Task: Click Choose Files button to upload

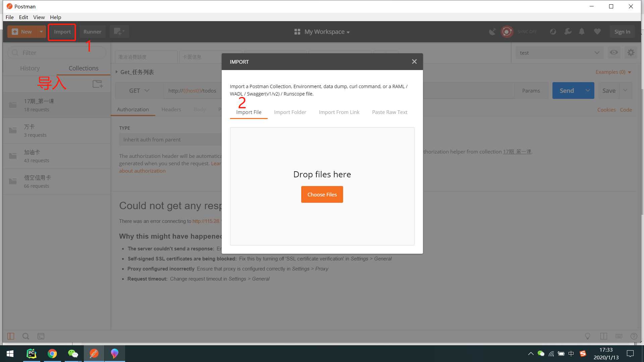Action: (x=322, y=194)
